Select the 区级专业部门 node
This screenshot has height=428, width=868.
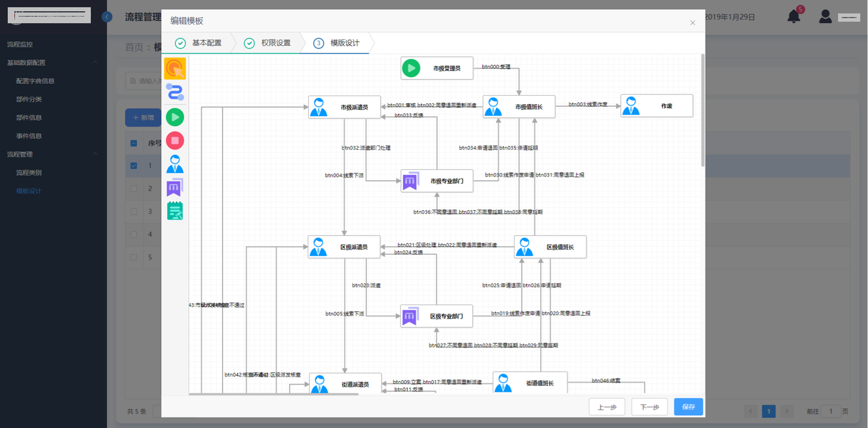[437, 316]
